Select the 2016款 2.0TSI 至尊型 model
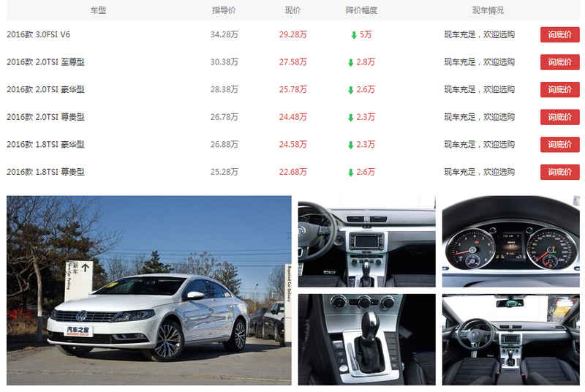Screen dimensions: 585x392 tap(45, 62)
